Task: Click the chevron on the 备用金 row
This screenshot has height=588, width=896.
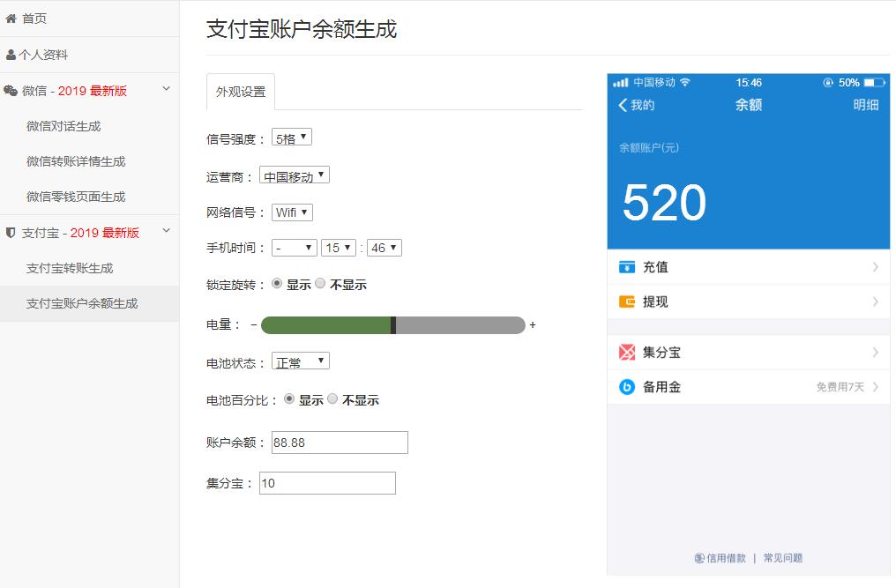Action: pos(876,387)
